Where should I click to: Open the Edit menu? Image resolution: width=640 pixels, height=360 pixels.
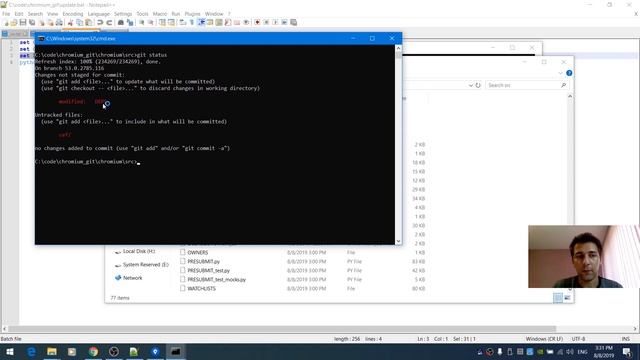tap(19, 14)
